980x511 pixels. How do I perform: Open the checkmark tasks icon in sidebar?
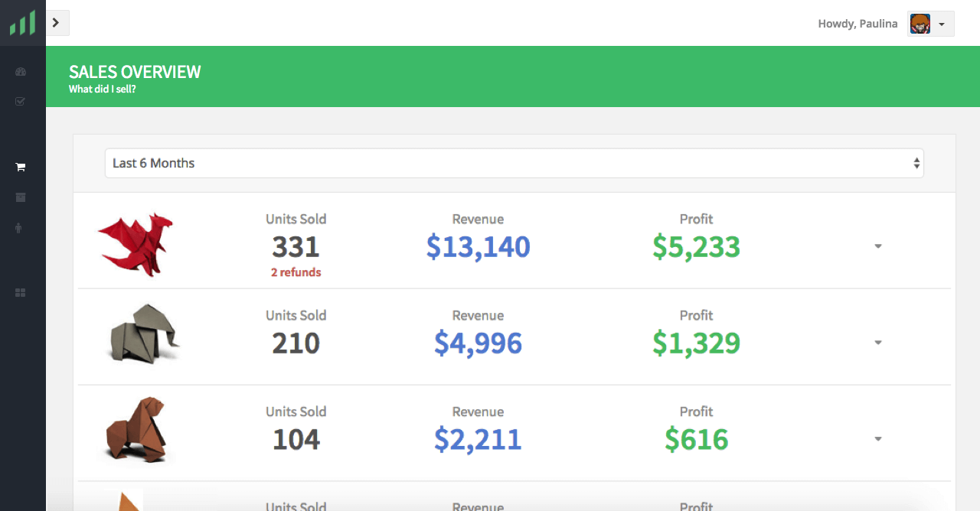click(x=21, y=101)
